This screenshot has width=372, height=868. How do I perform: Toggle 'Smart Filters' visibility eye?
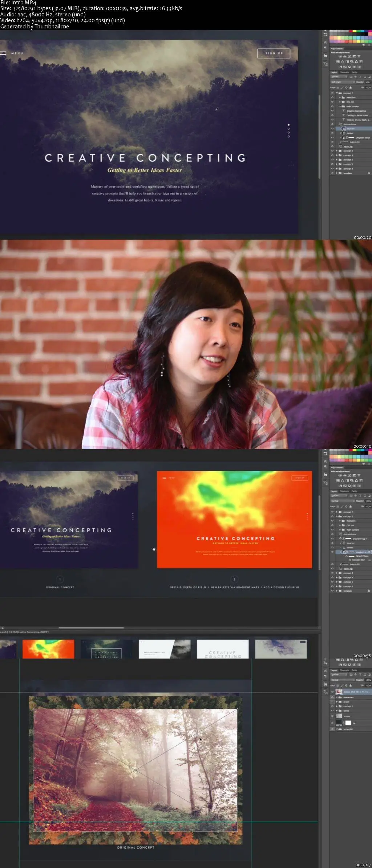(347, 556)
